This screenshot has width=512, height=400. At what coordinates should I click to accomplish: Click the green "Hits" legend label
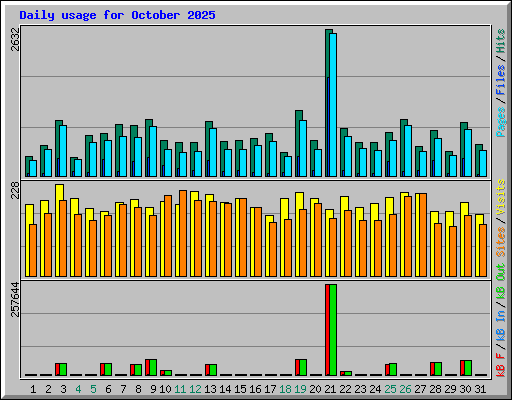point(501,41)
